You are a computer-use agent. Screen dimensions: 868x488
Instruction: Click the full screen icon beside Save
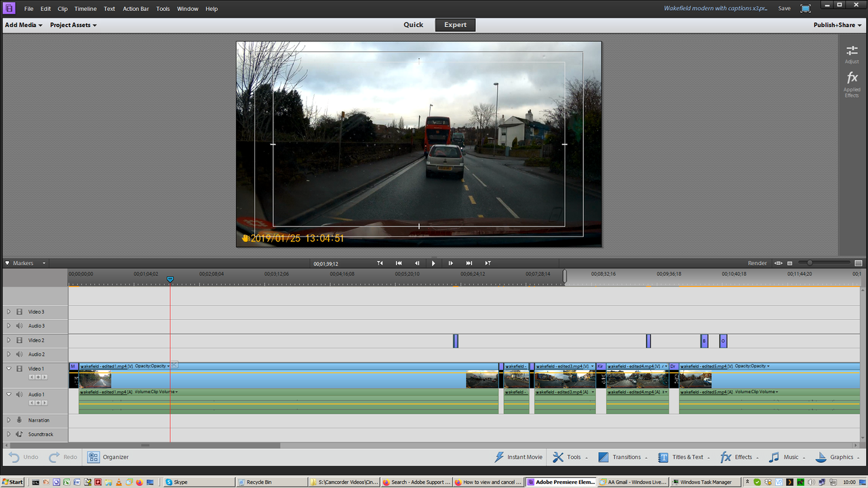coord(805,9)
